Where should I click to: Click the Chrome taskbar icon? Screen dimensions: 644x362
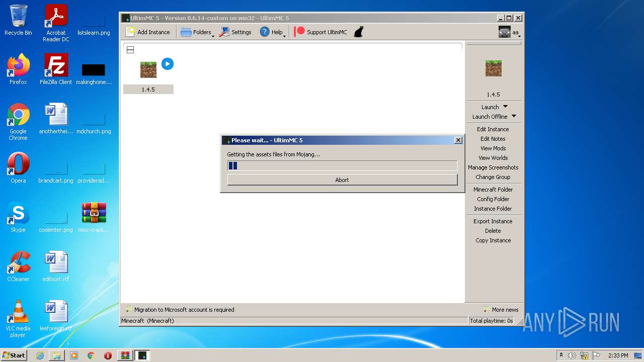[91, 355]
